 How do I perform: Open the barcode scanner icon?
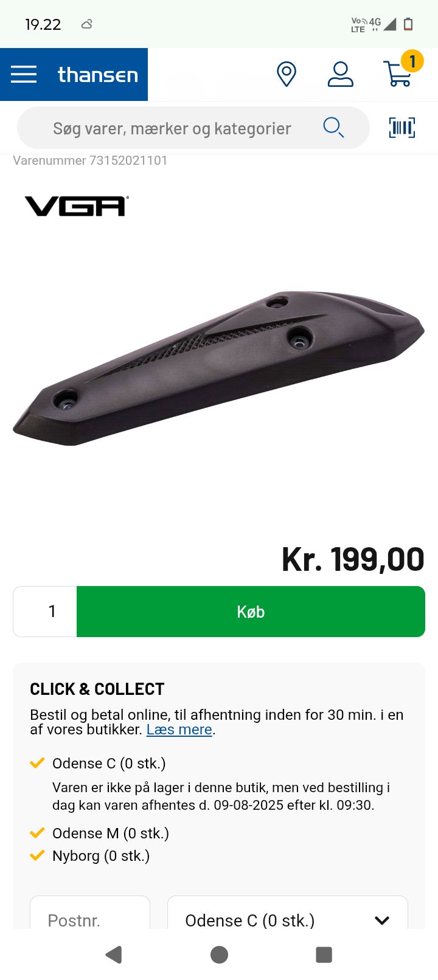coord(402,128)
